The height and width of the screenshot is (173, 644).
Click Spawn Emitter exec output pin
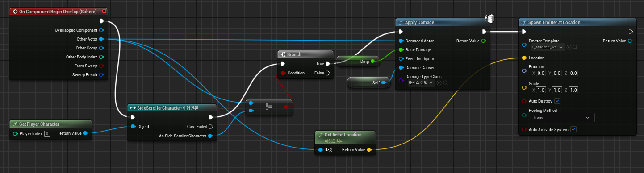pyautogui.click(x=631, y=32)
